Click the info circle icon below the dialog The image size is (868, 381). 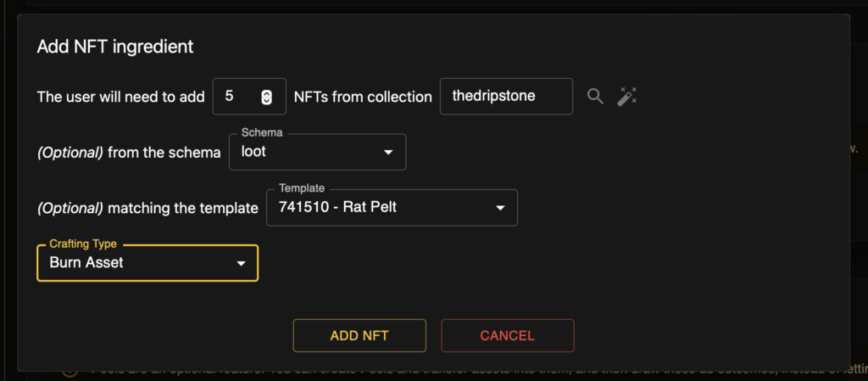coord(70,375)
